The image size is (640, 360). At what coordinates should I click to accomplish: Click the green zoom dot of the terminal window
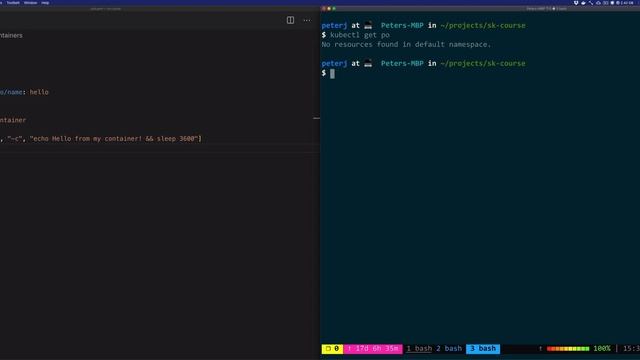(x=334, y=9)
